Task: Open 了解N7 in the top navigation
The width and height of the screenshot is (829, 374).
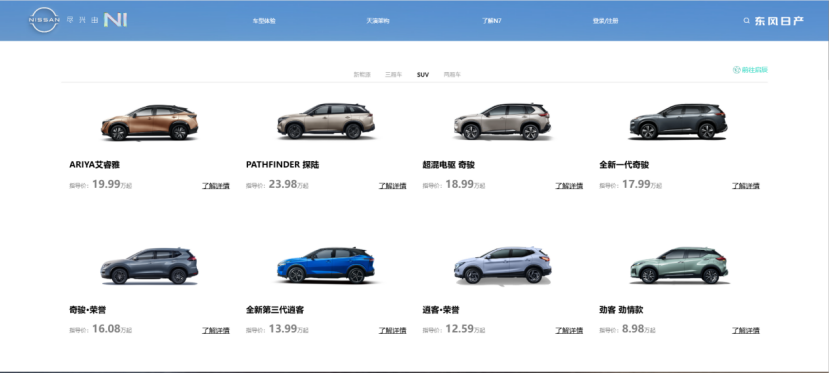Action: [491, 21]
